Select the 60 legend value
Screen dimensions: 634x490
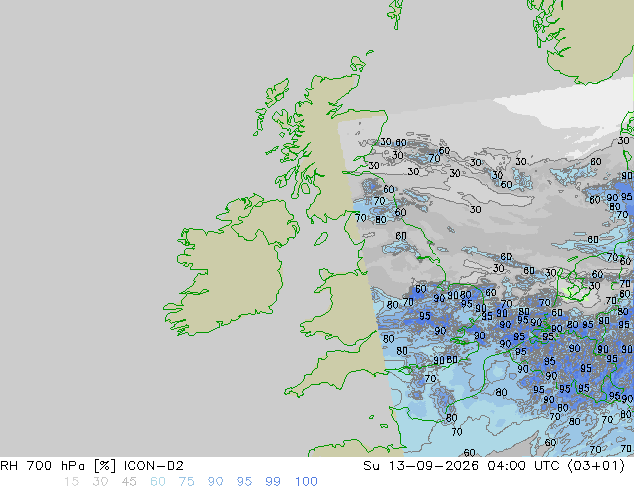[x=158, y=482]
